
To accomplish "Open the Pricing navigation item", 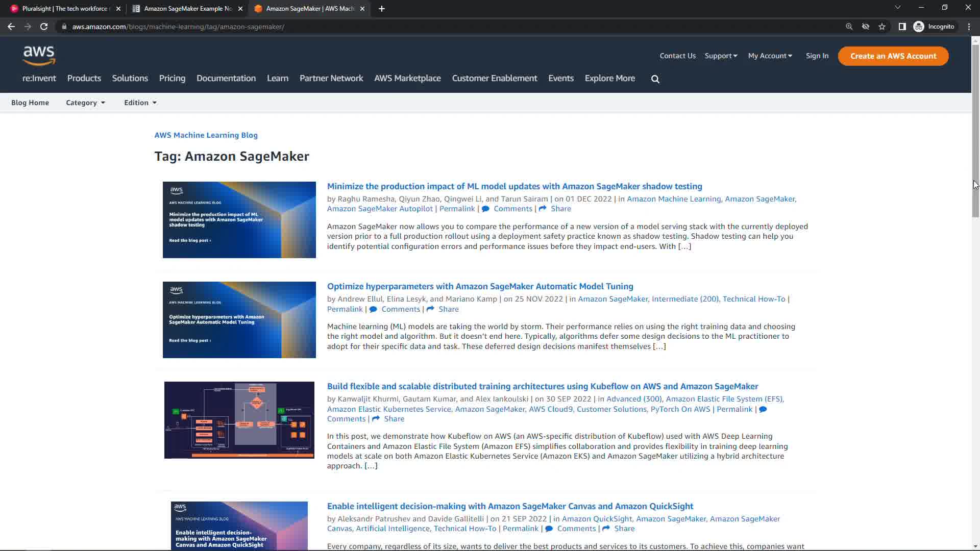I will coord(172,79).
